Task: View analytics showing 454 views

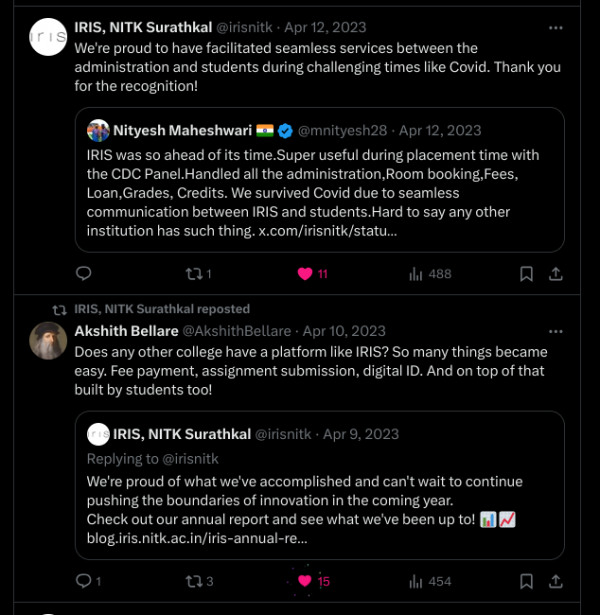Action: tap(417, 581)
